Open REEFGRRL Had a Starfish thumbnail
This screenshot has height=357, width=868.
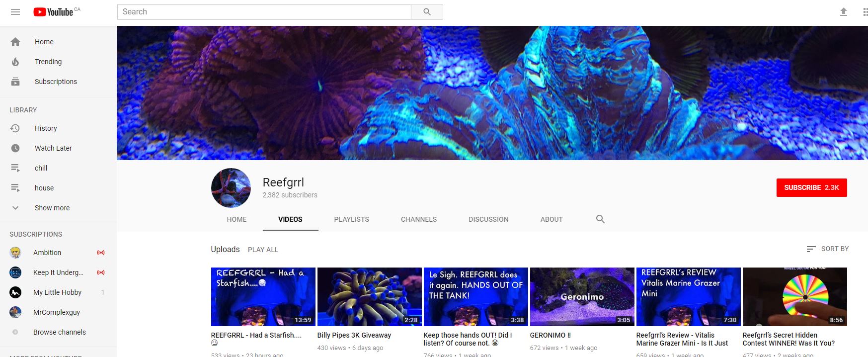263,297
